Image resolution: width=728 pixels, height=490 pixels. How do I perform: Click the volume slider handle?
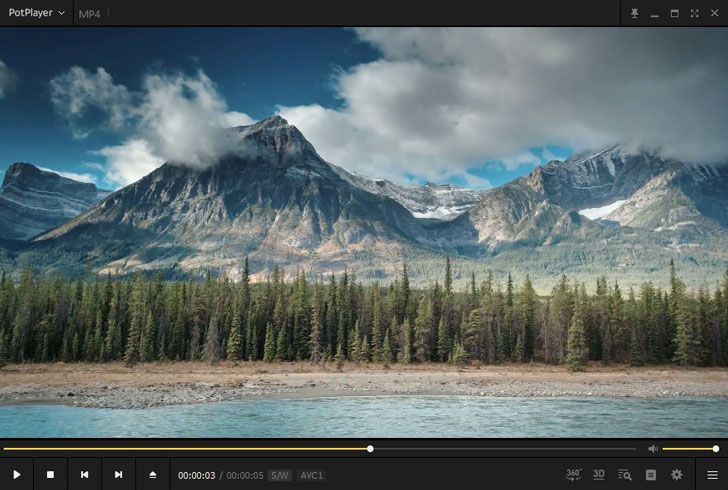tap(716, 449)
